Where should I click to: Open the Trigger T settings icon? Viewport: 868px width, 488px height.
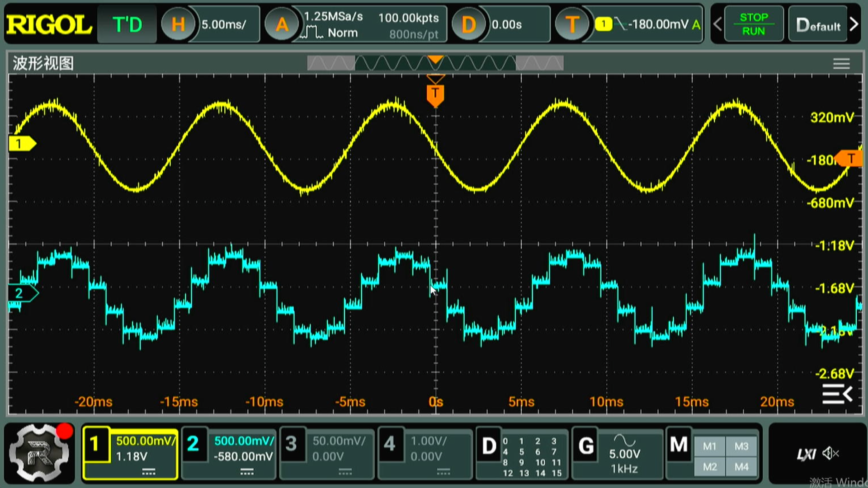pos(572,24)
